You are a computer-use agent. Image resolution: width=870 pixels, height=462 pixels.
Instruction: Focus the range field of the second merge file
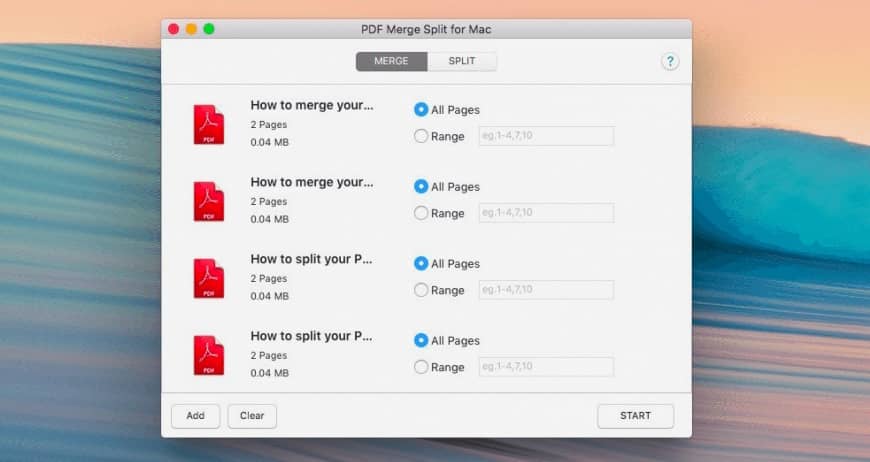pos(547,213)
